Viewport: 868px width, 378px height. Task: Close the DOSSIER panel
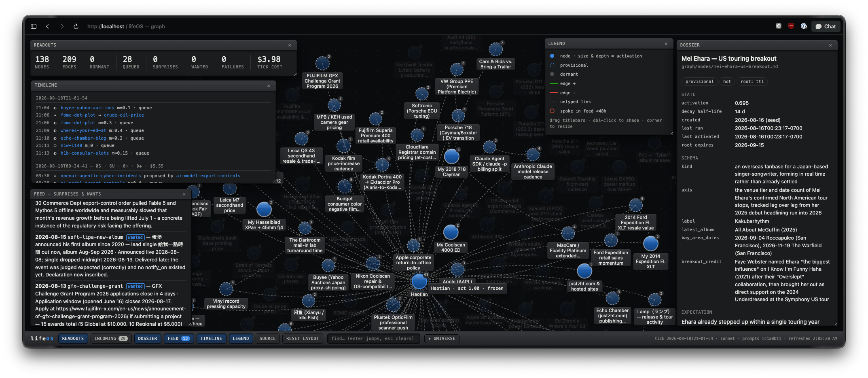tap(830, 45)
